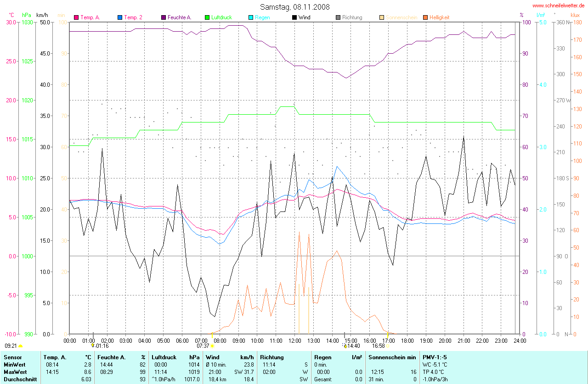Image resolution: width=588 pixels, height=384 pixels.
Task: Click the sunrise sun icon at 07:37
Action: pos(212,346)
